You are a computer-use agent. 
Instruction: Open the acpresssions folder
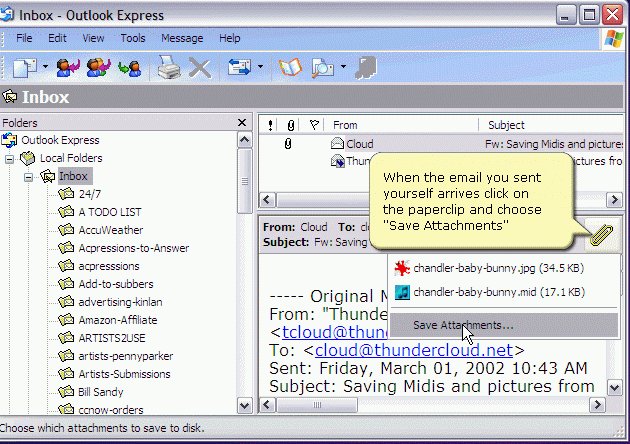click(108, 266)
